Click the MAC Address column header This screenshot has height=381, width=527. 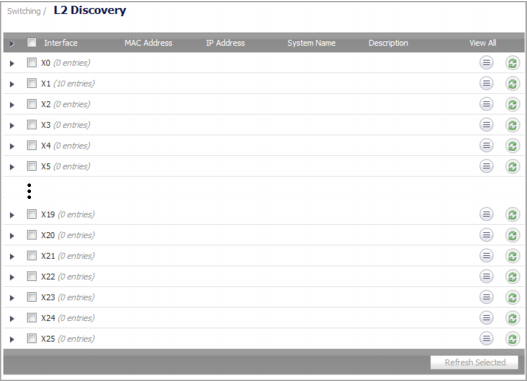click(x=148, y=43)
